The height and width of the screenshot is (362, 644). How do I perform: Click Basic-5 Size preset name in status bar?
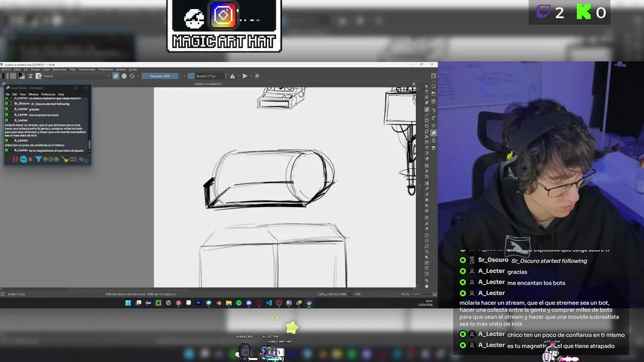pyautogui.click(x=16, y=294)
